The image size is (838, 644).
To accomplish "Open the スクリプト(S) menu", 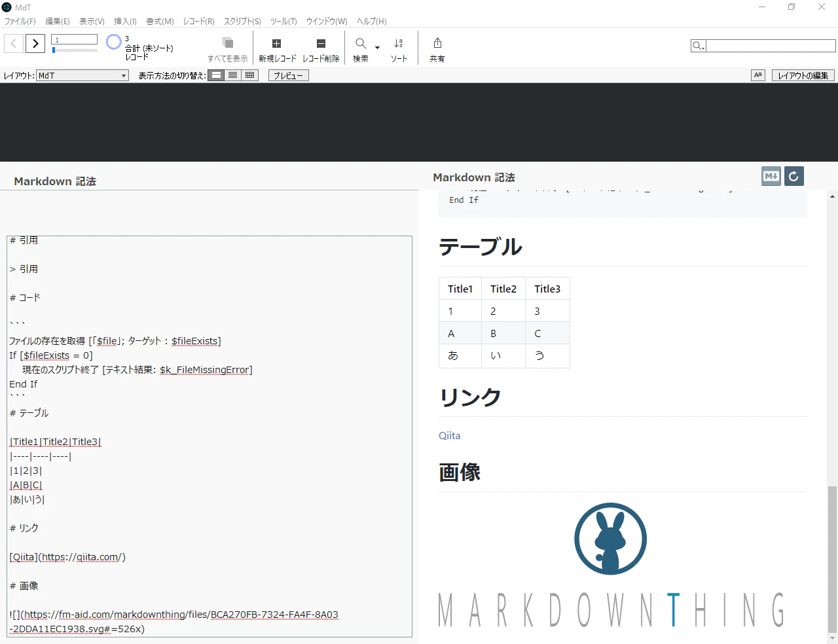I will (x=242, y=22).
